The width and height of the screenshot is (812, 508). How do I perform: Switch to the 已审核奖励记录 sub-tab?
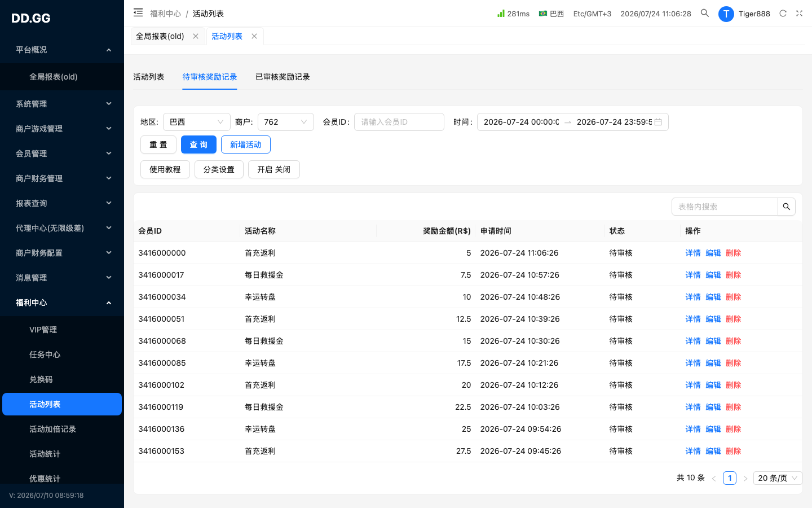(x=283, y=77)
